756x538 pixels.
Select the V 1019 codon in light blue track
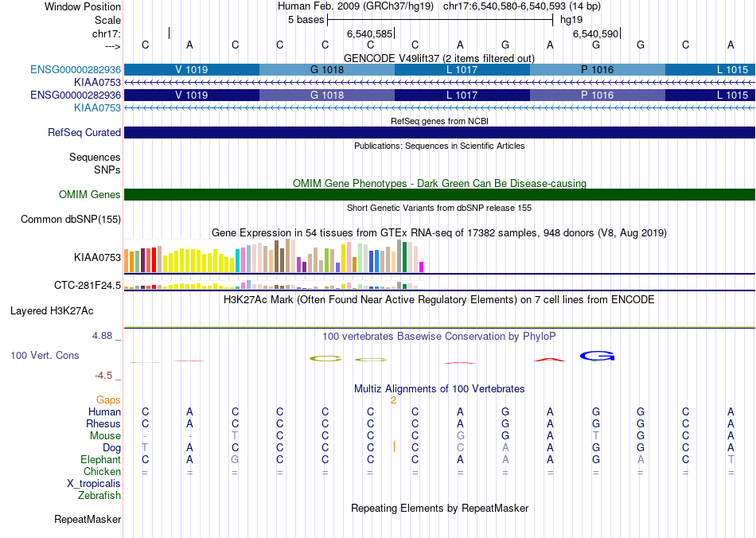(x=192, y=69)
